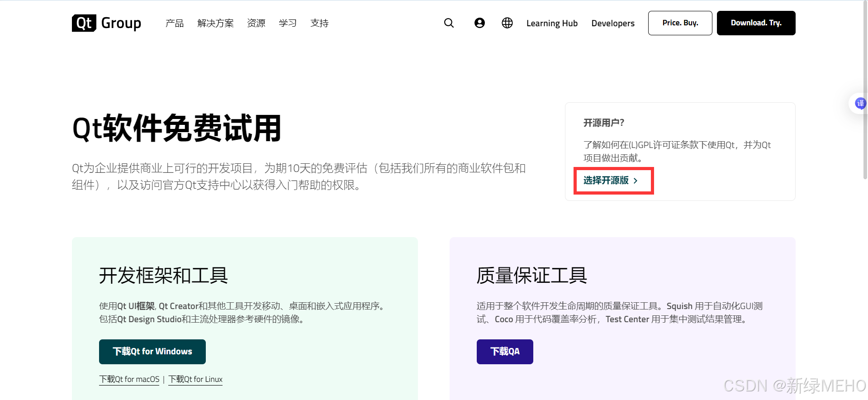The width and height of the screenshot is (868, 400).
Task: Click the page vertical scrollbar
Action: point(865,90)
